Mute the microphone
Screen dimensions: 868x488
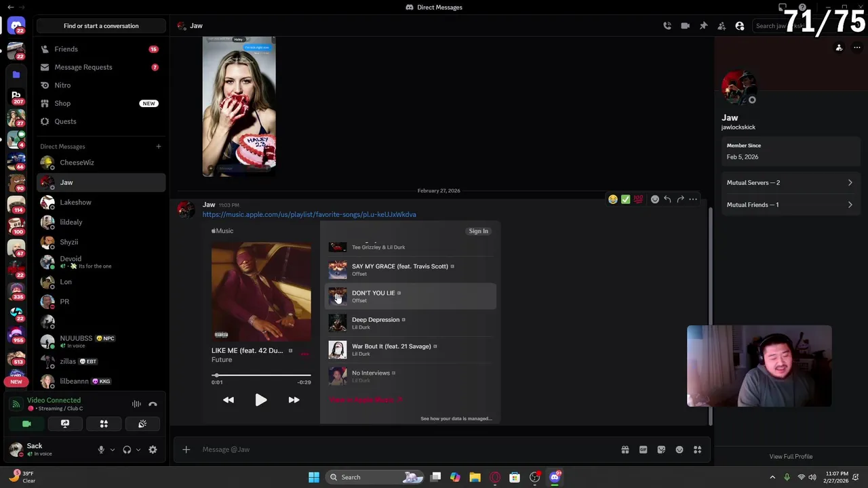101,449
